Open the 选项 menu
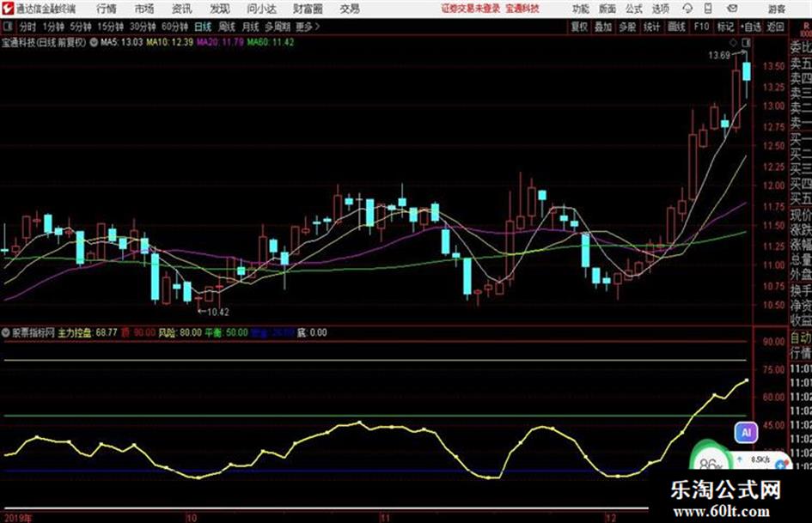The height and width of the screenshot is (523, 812). pyautogui.click(x=661, y=9)
